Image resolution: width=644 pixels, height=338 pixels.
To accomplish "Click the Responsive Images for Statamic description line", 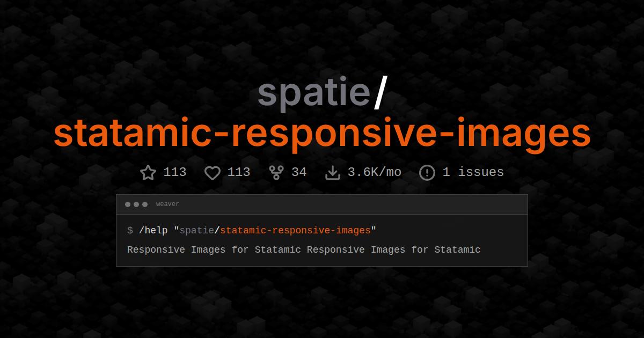I will click(304, 249).
